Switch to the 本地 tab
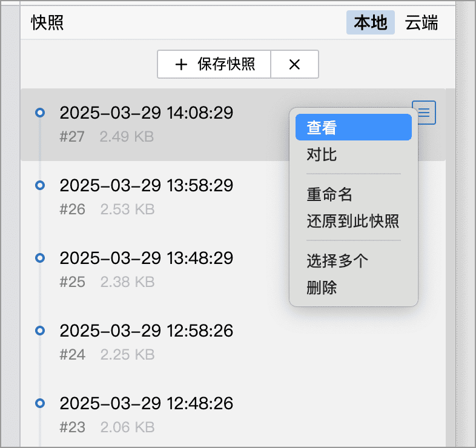 point(371,22)
